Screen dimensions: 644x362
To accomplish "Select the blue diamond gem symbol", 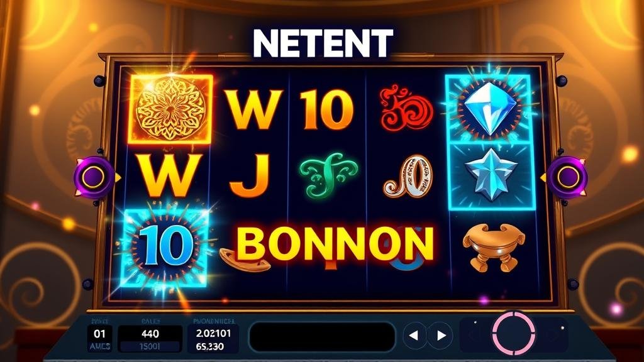I will pos(489,108).
